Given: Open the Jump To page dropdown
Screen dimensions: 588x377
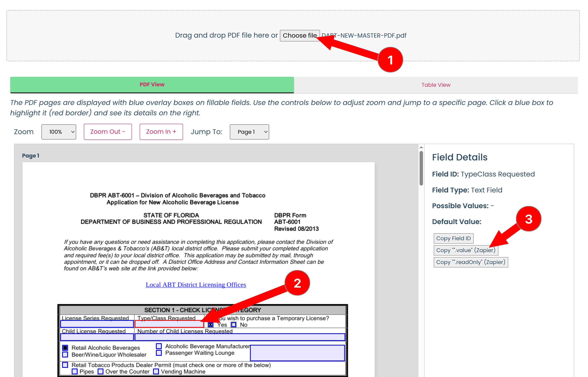Looking at the screenshot, I should coord(249,132).
